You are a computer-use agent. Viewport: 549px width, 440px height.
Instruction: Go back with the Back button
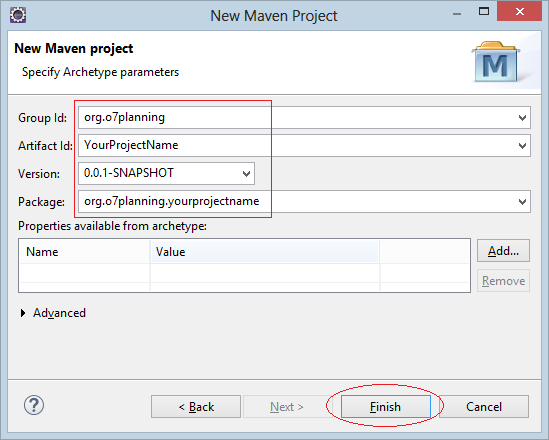(x=196, y=407)
